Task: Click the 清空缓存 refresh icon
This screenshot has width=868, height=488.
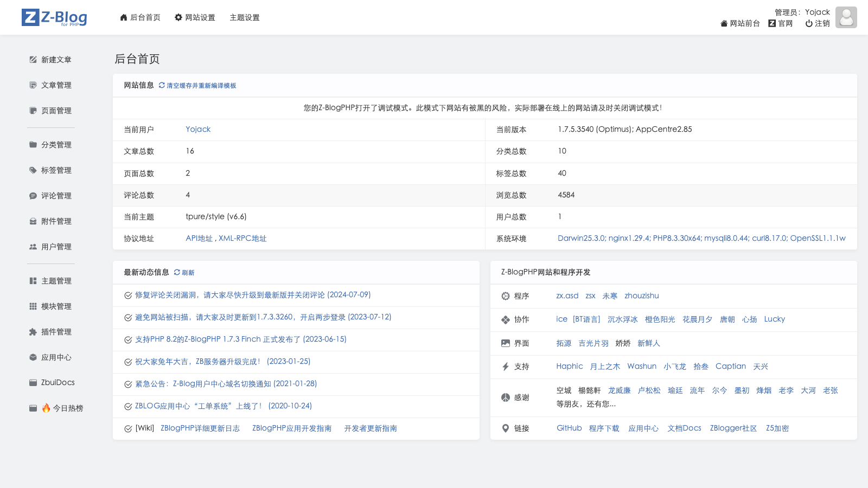Action: tap(162, 85)
